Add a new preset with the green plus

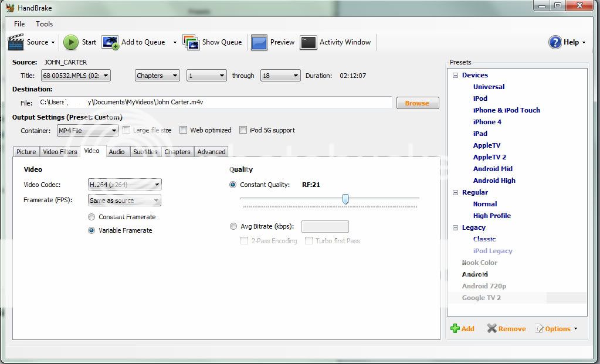pyautogui.click(x=463, y=328)
